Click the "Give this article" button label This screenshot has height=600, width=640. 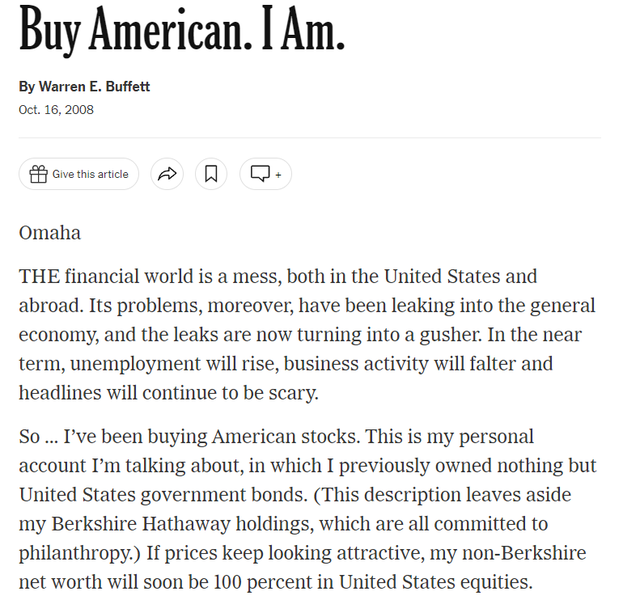(x=90, y=174)
